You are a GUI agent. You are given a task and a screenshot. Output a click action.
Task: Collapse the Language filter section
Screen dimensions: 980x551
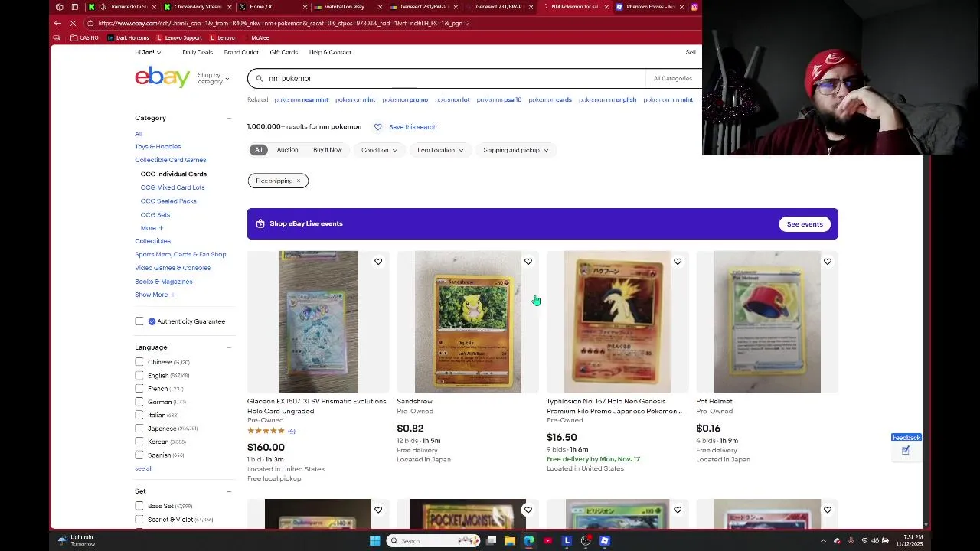[228, 347]
